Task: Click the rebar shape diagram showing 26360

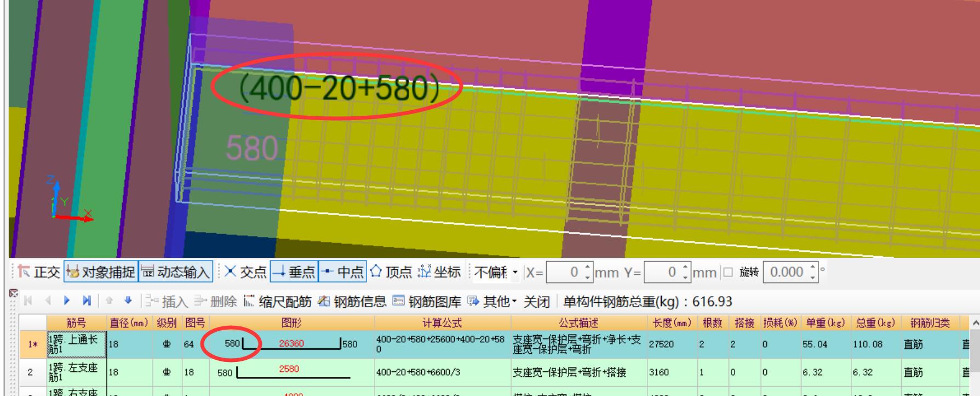Action: coord(292,344)
